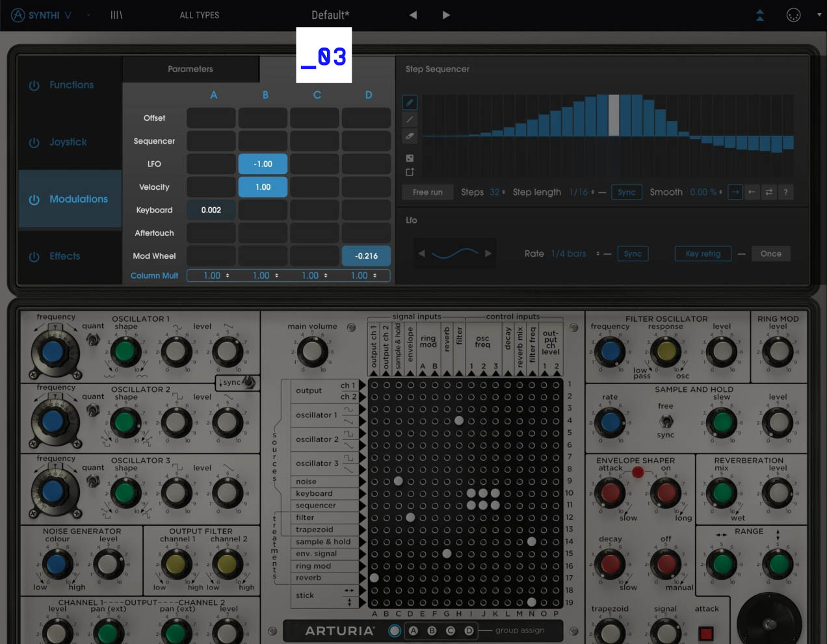Select the pencil draw tool in Step Sequencer
The height and width of the screenshot is (644, 827).
(410, 103)
